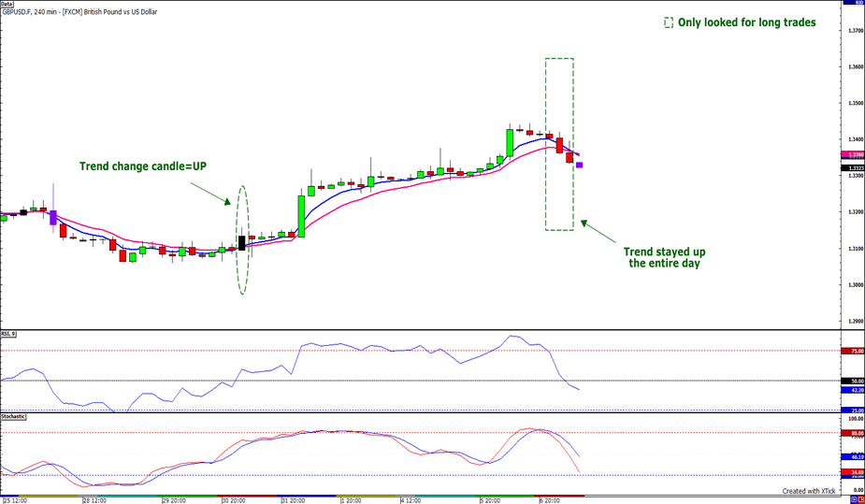Click the 6 20:00 time axis label
865x504 pixels.
click(x=550, y=500)
